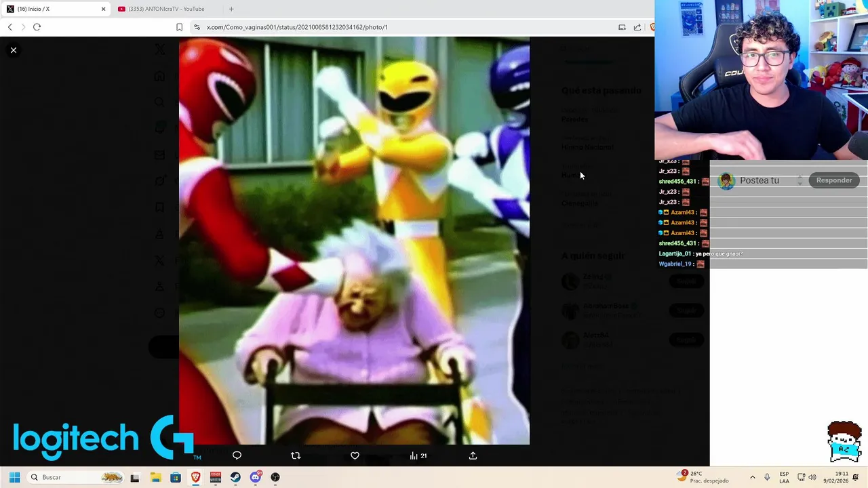
Task: Open Steam from the taskbar
Action: tap(235, 477)
